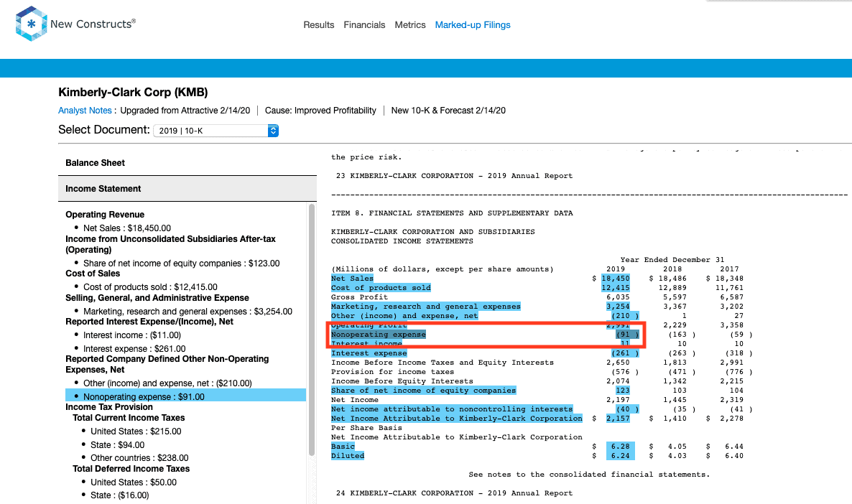Screen dimensions: 852x504
Task: Select United States : $50.00 deferred tax item
Action: 134,482
